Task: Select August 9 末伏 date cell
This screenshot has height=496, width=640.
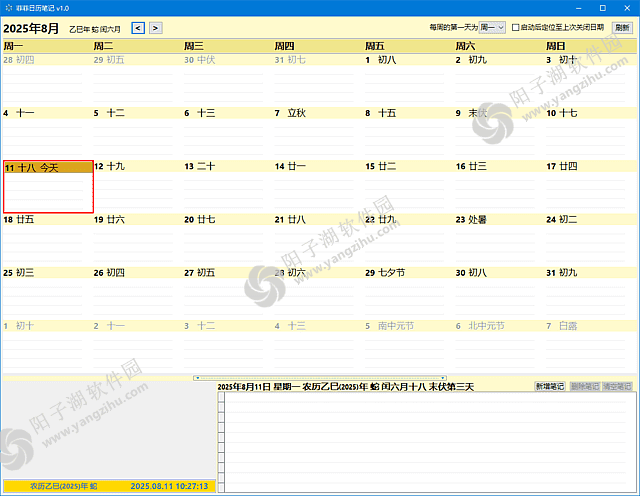Action: (501, 131)
